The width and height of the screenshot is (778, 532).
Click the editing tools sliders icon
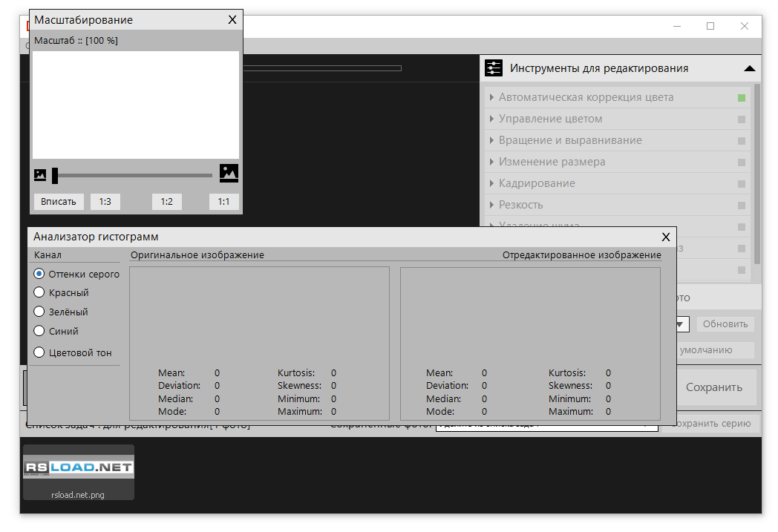click(493, 68)
